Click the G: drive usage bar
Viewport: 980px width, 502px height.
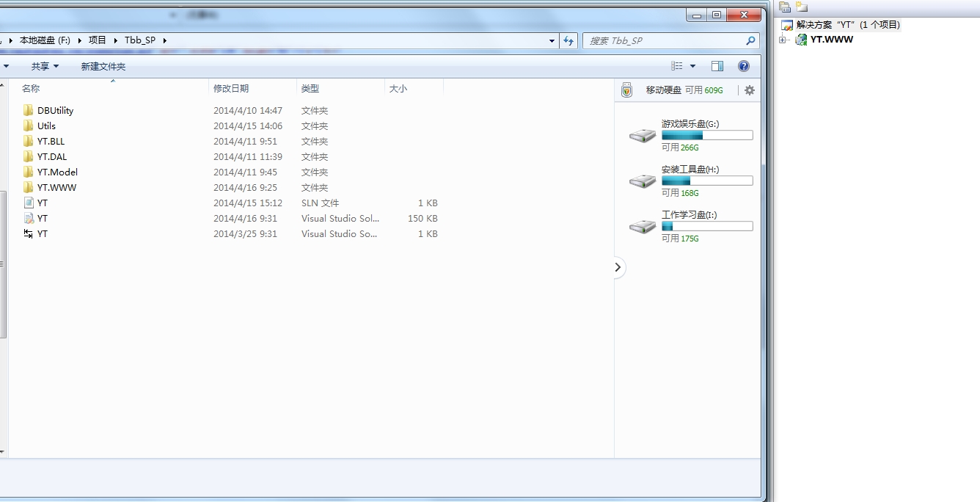tap(707, 135)
